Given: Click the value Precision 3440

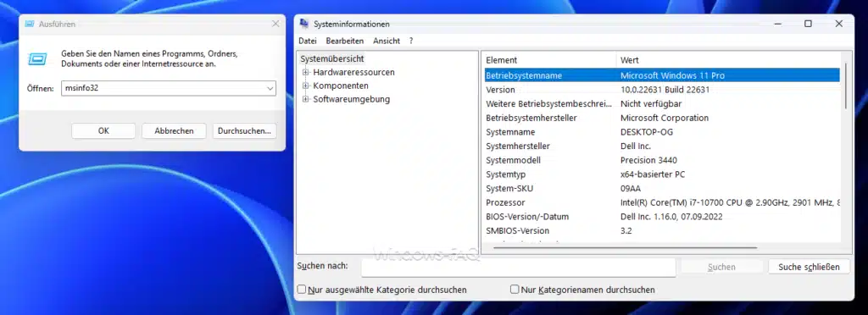Looking at the screenshot, I should pos(648,160).
